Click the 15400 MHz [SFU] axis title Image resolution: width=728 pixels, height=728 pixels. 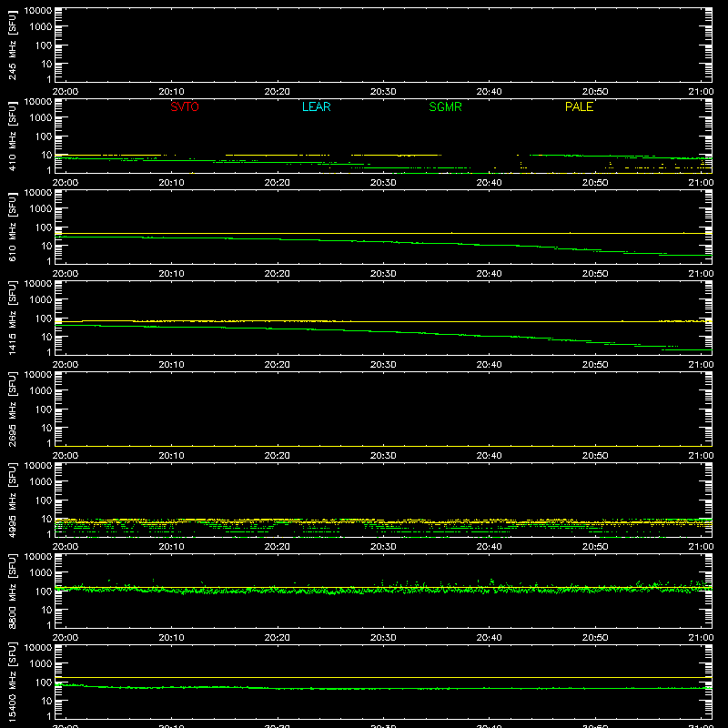click(13, 682)
